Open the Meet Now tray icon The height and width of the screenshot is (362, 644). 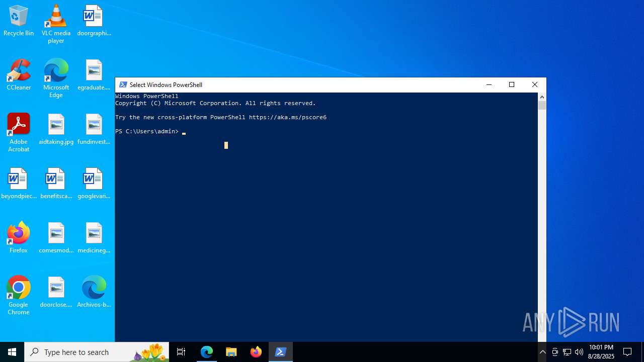[x=555, y=352]
